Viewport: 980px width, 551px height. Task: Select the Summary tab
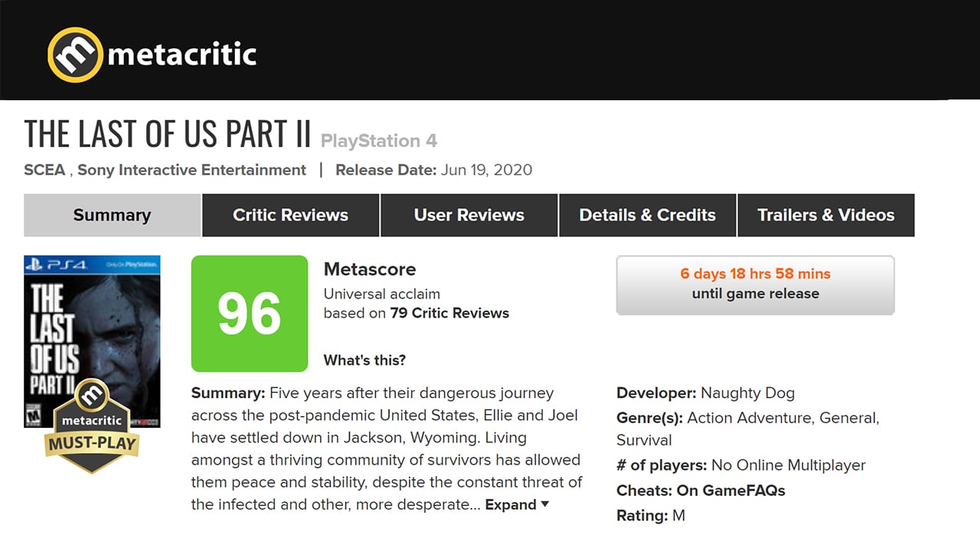click(x=112, y=215)
